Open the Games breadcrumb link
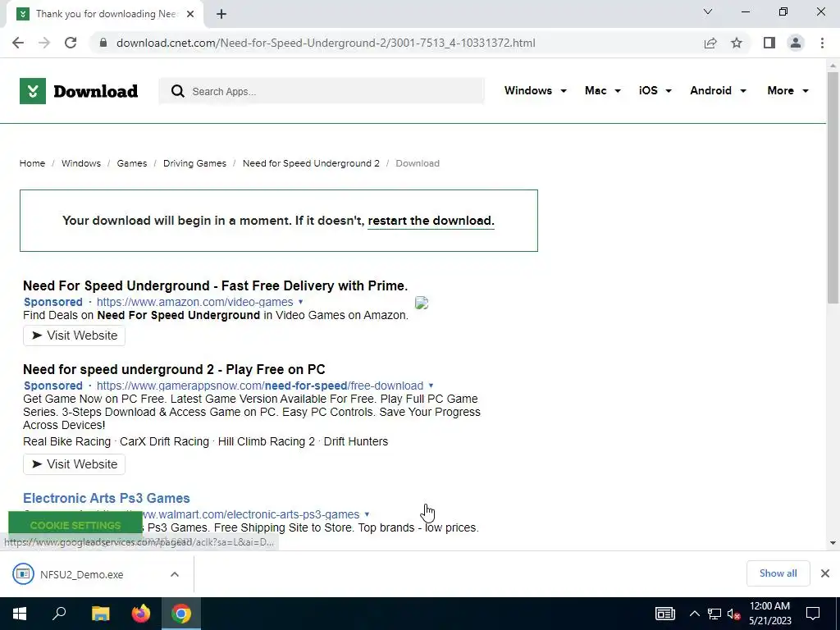 pyautogui.click(x=132, y=163)
